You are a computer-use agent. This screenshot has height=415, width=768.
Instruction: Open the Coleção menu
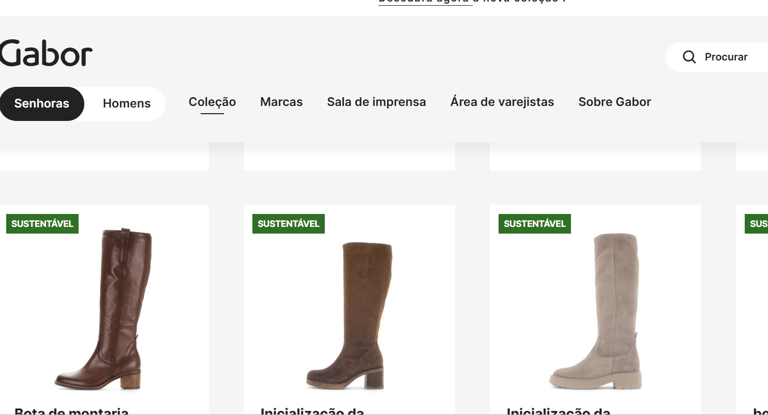212,102
